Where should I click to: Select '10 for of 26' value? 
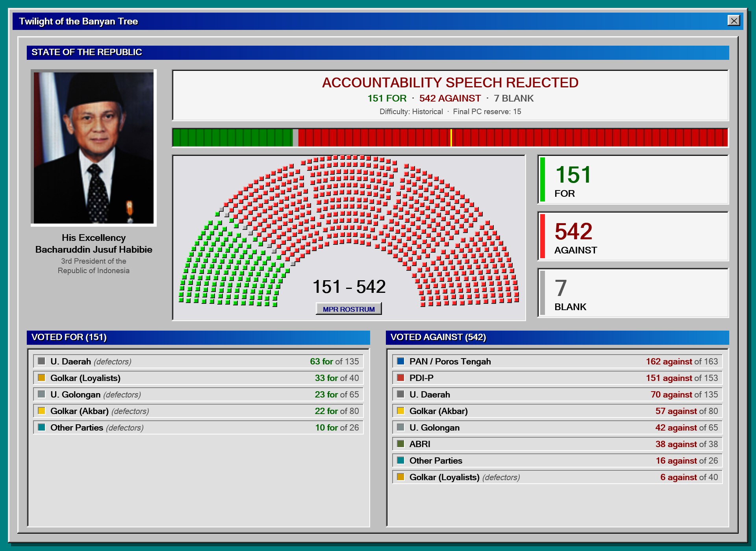[337, 427]
